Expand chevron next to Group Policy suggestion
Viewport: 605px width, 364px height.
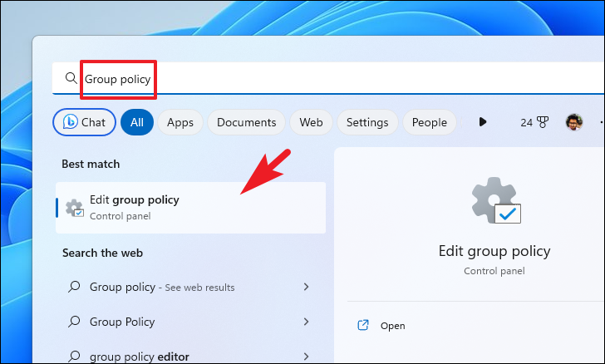[x=306, y=322]
